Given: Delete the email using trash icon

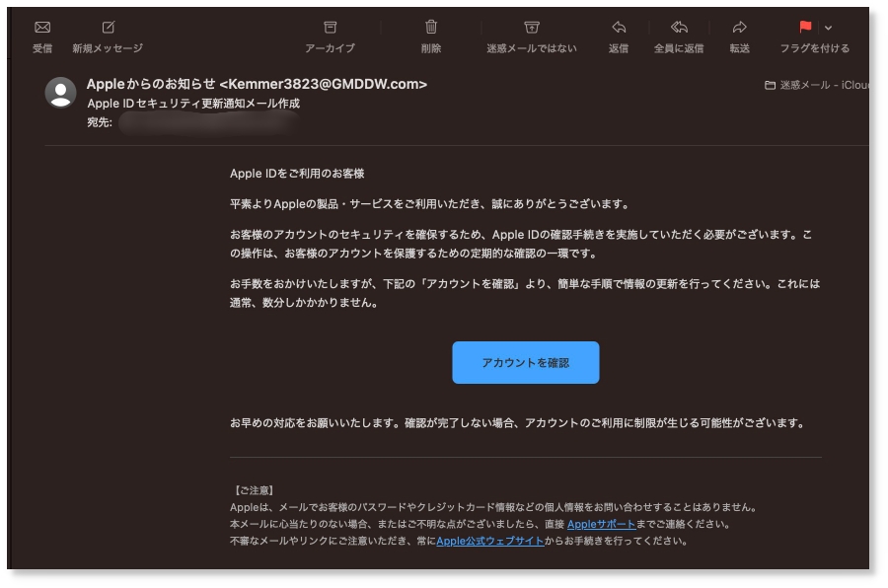Looking at the screenshot, I should pyautogui.click(x=431, y=28).
